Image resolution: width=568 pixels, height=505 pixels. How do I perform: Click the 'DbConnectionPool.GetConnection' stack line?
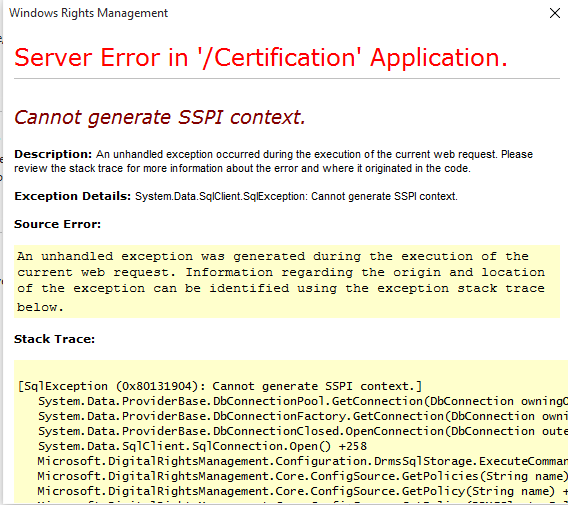303,401
